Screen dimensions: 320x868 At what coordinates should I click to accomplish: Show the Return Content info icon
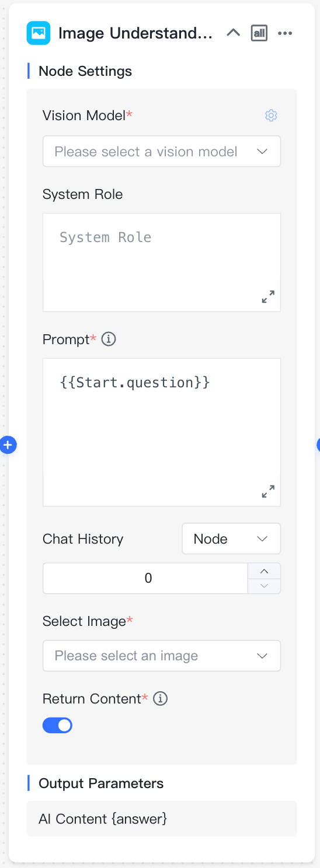(161, 698)
